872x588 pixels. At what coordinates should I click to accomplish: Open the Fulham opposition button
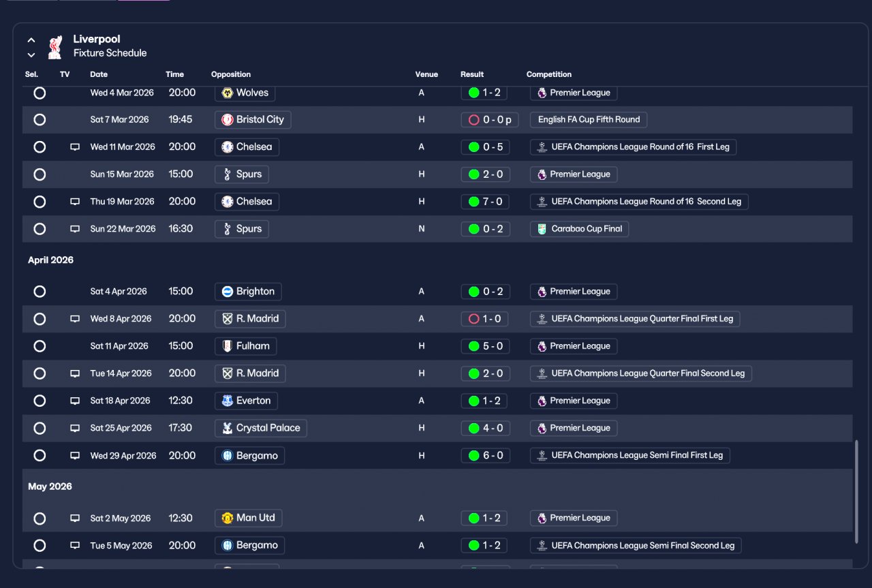(x=245, y=346)
